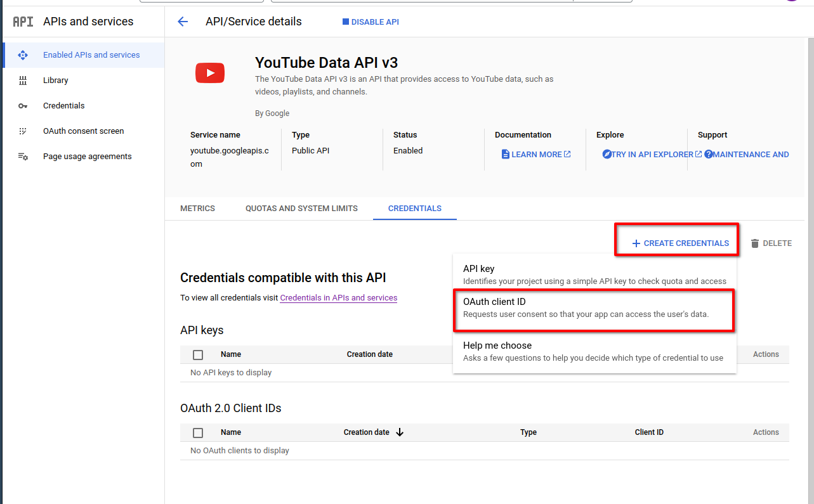This screenshot has height=504, width=814.
Task: Click the back arrow beside API/Service details
Action: tap(183, 22)
